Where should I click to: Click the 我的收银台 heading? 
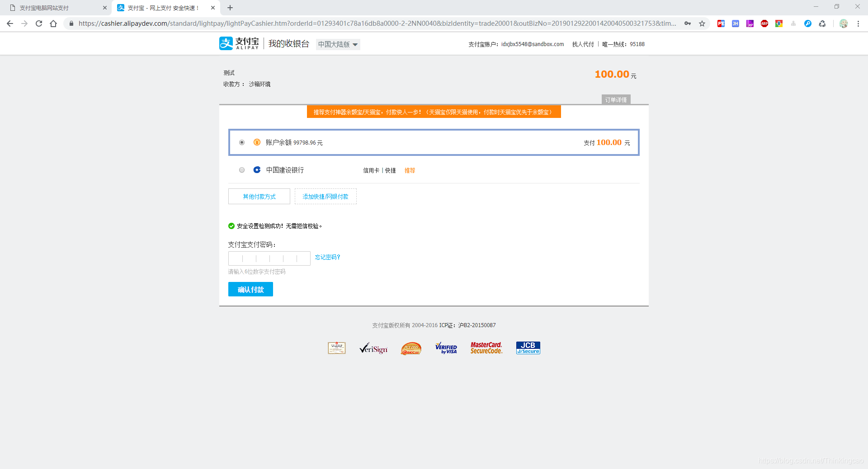(289, 43)
